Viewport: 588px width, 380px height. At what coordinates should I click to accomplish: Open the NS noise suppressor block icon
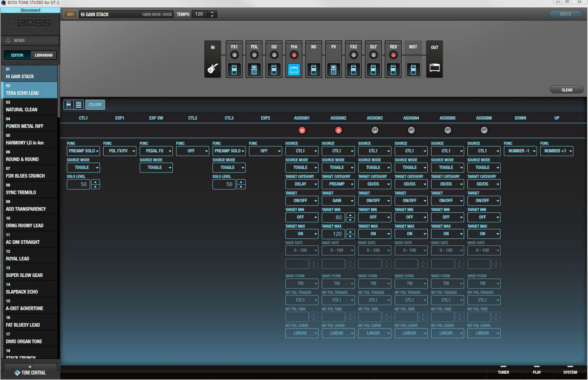point(313,70)
